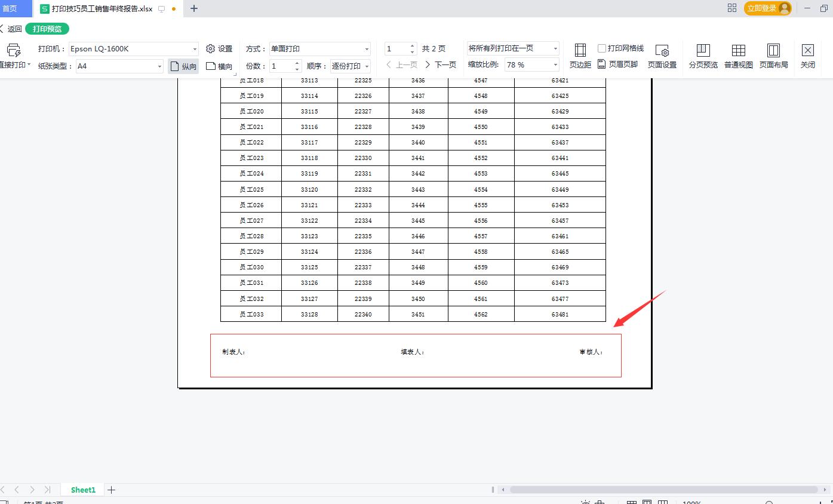833x504 pixels.
Task: Click the cell reading 3451
Action: [x=418, y=314]
